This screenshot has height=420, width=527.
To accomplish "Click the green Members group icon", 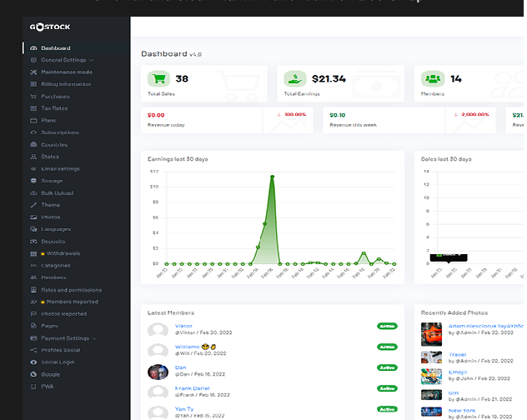I will point(431,79).
